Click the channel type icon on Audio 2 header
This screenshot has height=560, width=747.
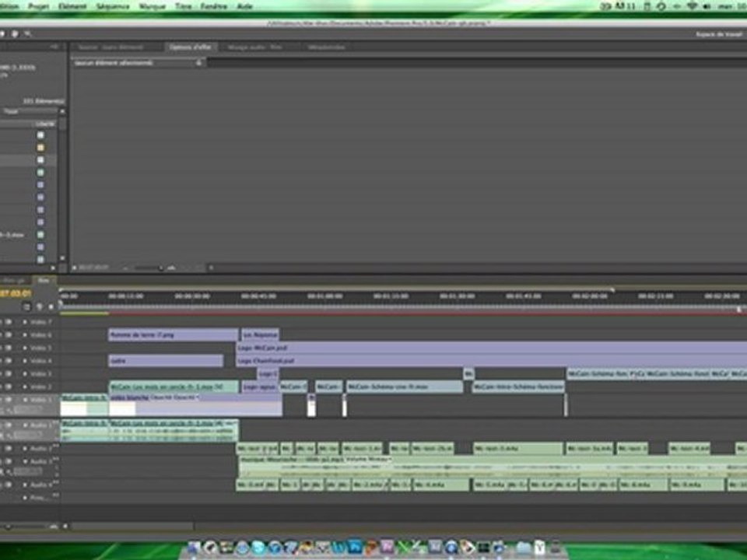click(56, 446)
